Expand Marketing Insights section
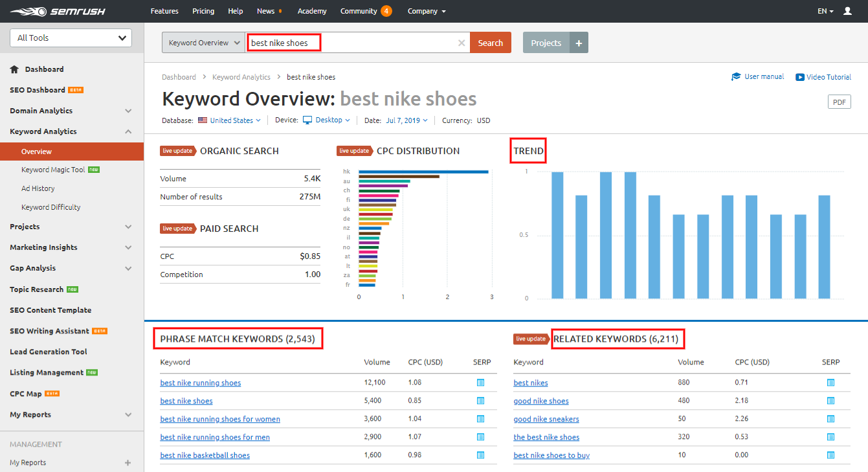This screenshot has height=472, width=868. (x=128, y=247)
